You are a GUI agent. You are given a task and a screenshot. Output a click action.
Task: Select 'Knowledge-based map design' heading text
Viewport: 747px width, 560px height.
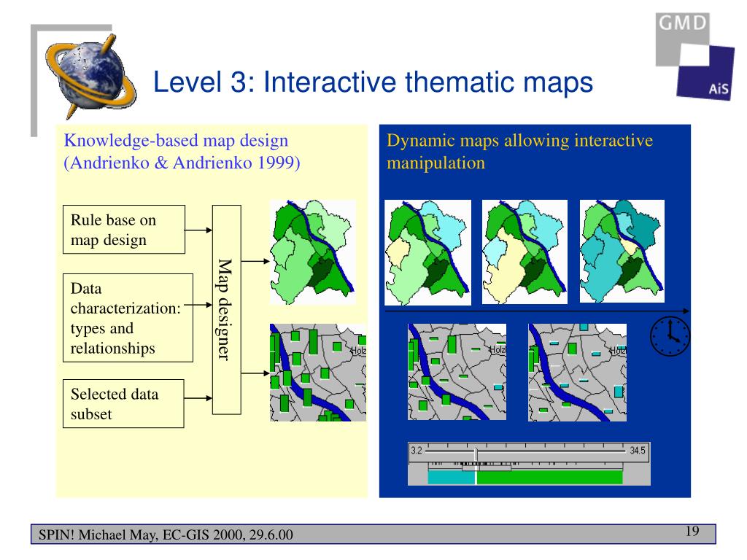click(176, 141)
